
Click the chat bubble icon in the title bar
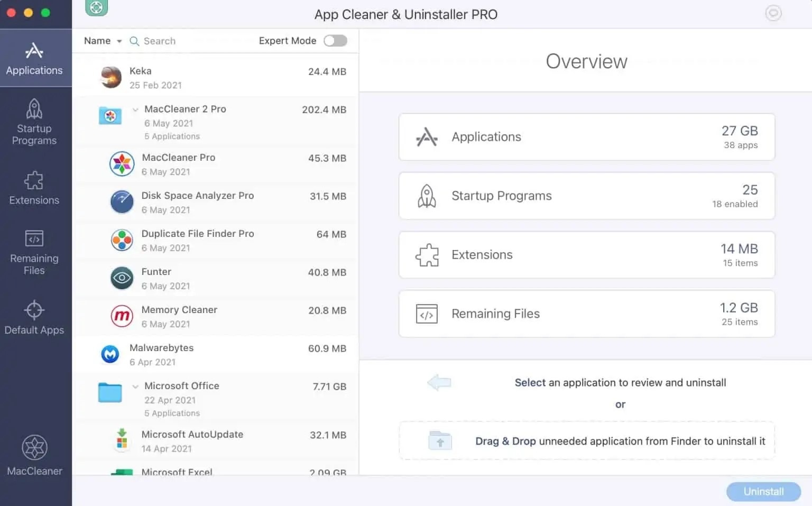point(773,13)
